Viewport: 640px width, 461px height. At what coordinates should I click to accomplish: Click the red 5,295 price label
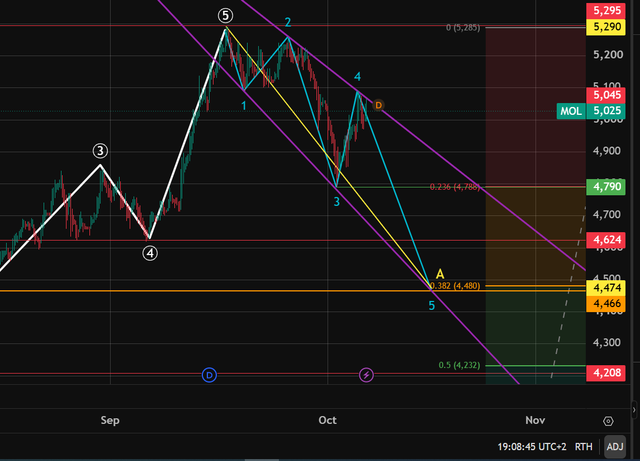(606, 11)
